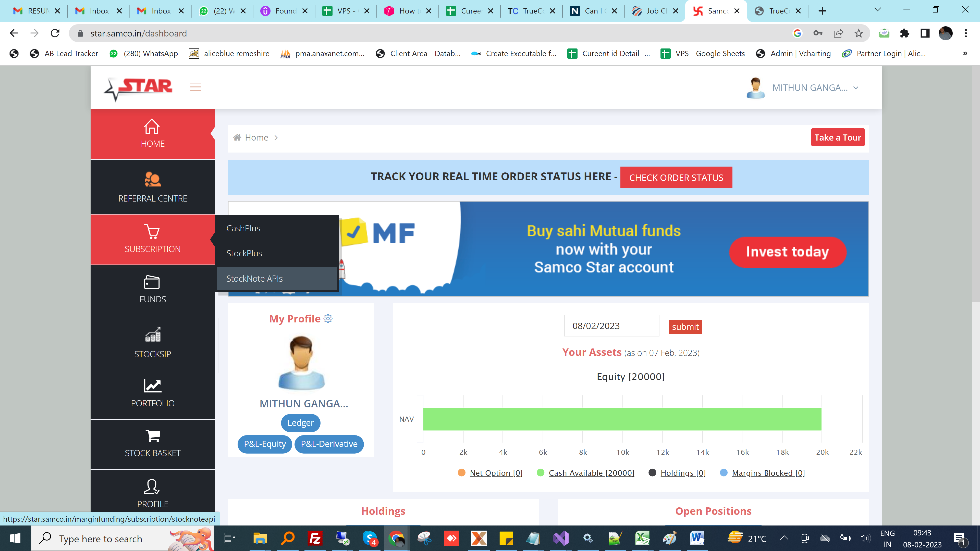Viewport: 980px width, 551px height.
Task: Open FileZilla from the taskbar
Action: 315,538
